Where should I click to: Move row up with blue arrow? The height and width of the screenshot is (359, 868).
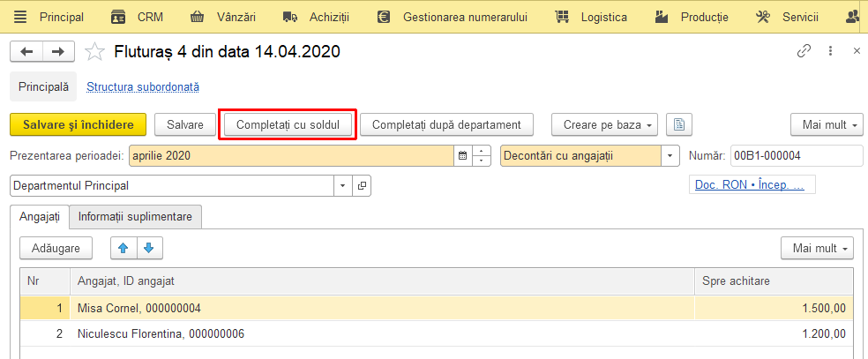(x=123, y=249)
